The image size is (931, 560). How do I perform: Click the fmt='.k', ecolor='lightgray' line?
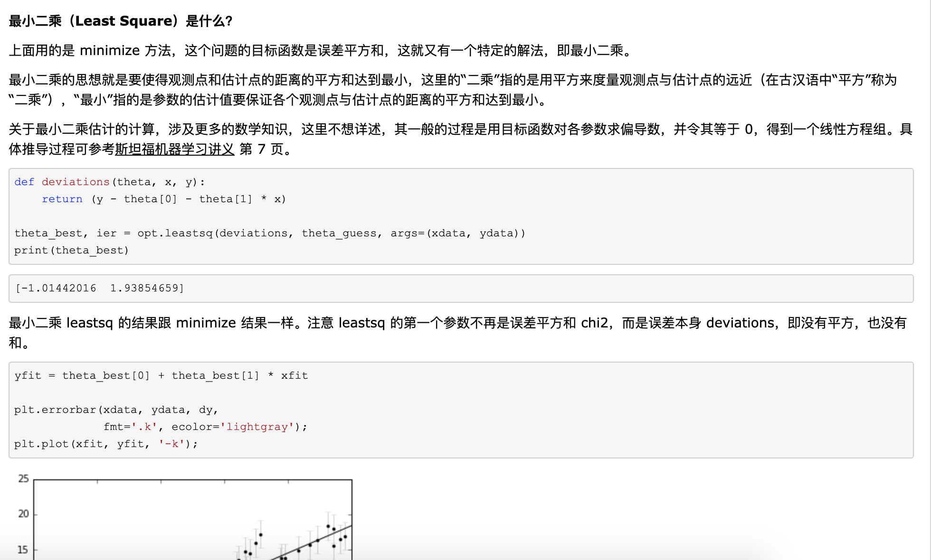205,427
